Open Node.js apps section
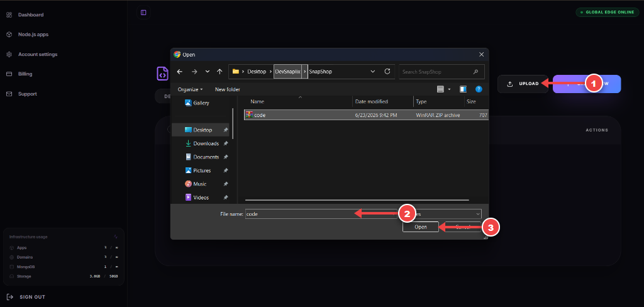 click(33, 35)
